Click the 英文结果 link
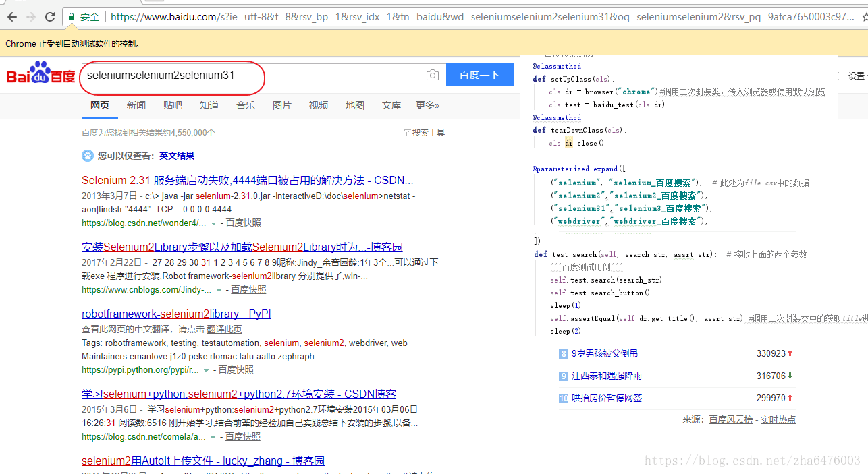The width and height of the screenshot is (868, 474). [177, 156]
